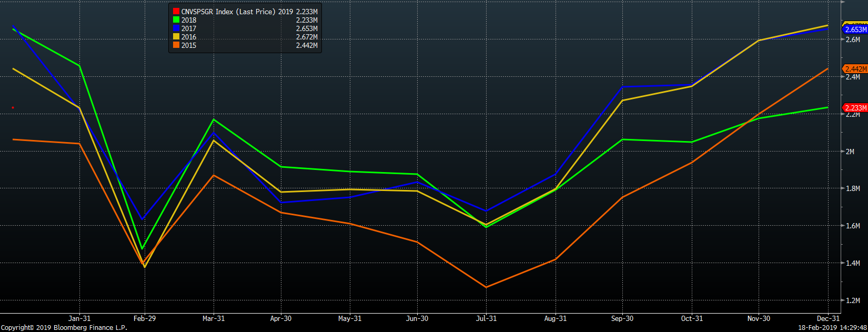Screen dimensions: 868x332
Task: Click the 2M y-axis tick label
Action: pyautogui.click(x=850, y=152)
